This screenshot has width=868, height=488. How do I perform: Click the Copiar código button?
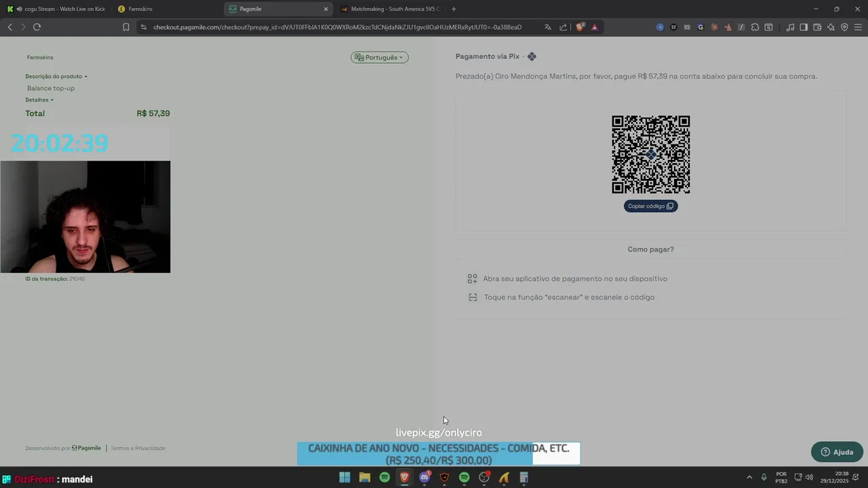point(650,206)
